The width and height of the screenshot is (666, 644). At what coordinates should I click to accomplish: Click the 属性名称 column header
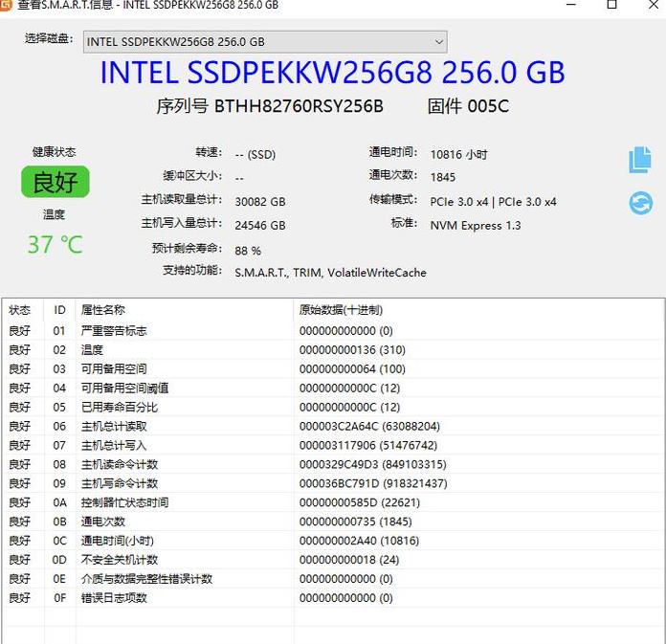[x=103, y=310]
